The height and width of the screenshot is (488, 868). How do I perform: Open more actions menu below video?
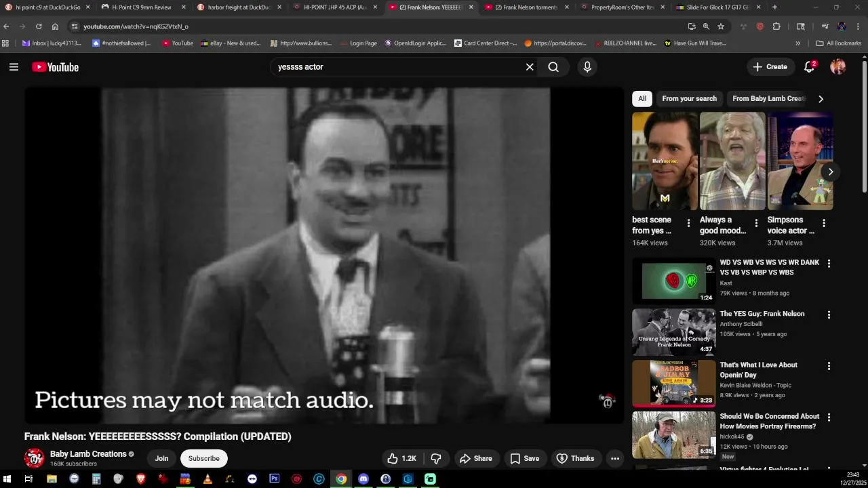[x=615, y=459]
